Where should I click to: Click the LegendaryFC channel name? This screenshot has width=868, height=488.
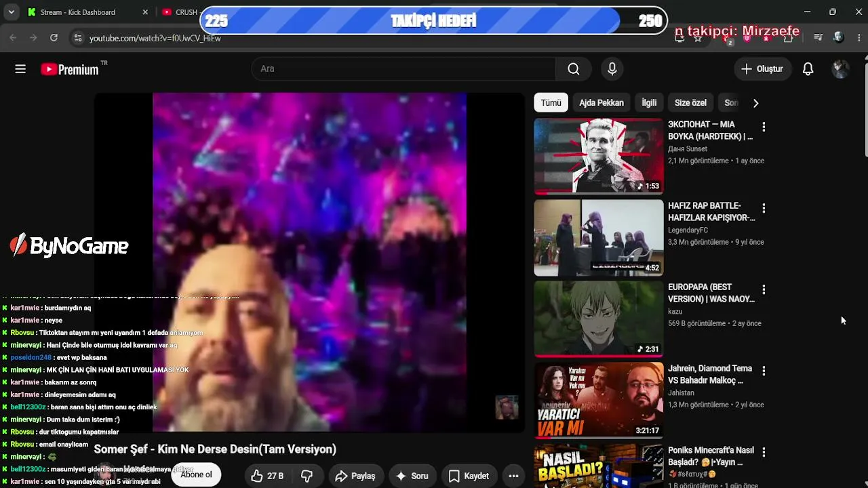pyautogui.click(x=688, y=230)
